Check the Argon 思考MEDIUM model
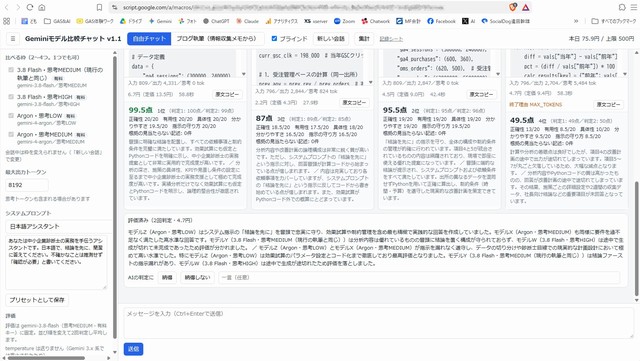Screen dimensions: 640x361 11,134
